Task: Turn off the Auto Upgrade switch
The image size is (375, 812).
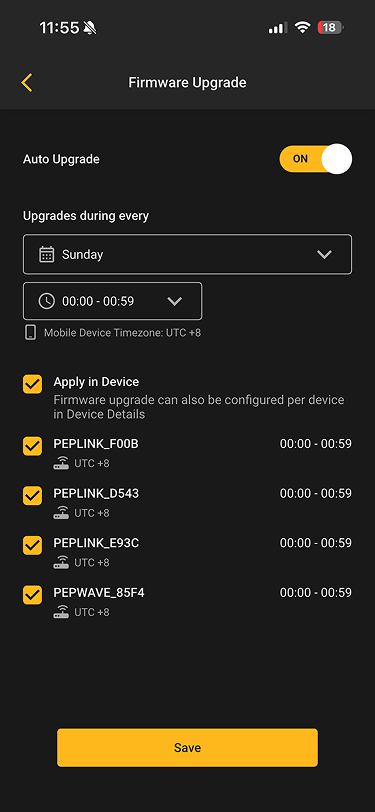Action: coord(315,158)
